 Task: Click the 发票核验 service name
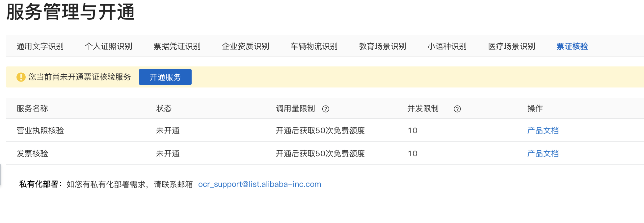tap(32, 154)
